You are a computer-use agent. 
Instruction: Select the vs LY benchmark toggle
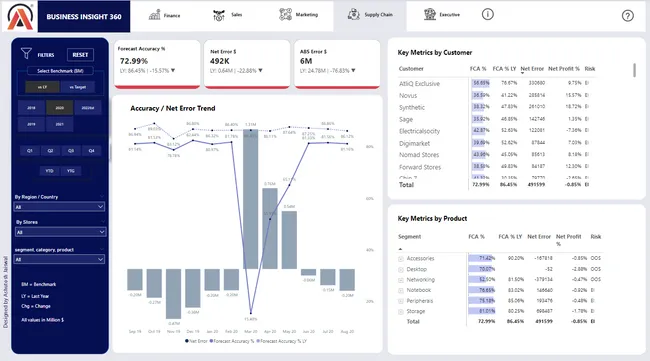click(x=42, y=87)
